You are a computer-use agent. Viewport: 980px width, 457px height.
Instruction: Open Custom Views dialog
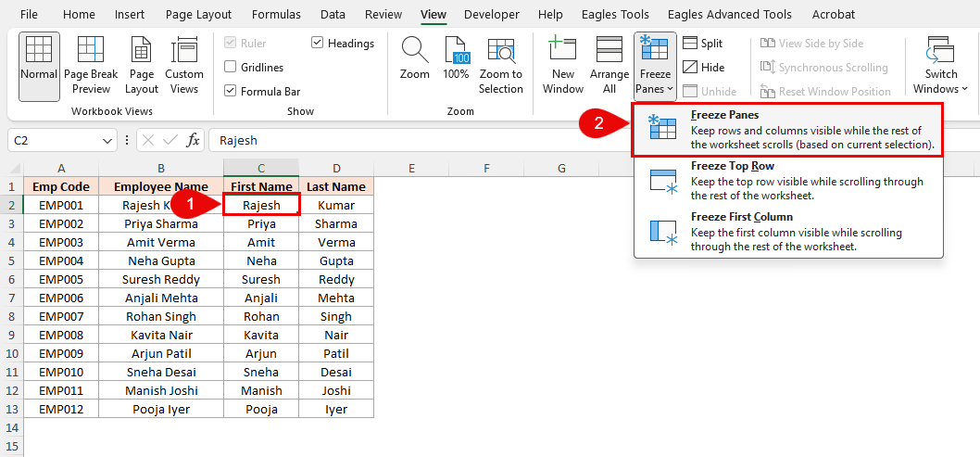pyautogui.click(x=183, y=66)
